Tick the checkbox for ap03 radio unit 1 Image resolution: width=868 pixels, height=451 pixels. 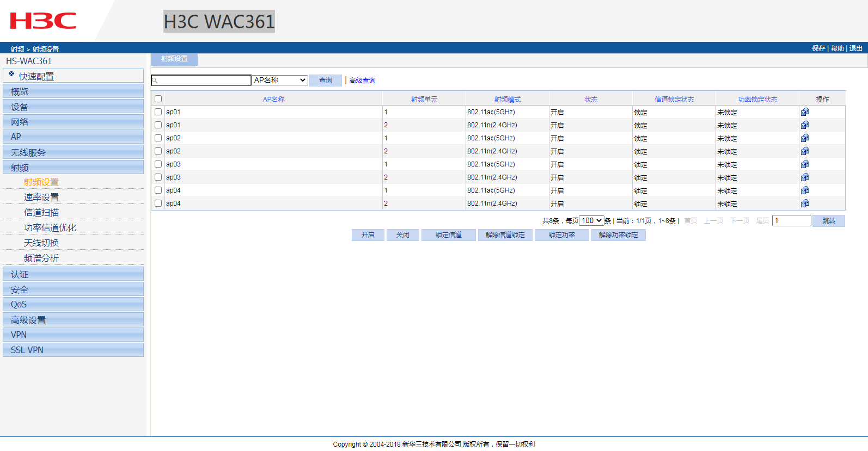point(158,164)
